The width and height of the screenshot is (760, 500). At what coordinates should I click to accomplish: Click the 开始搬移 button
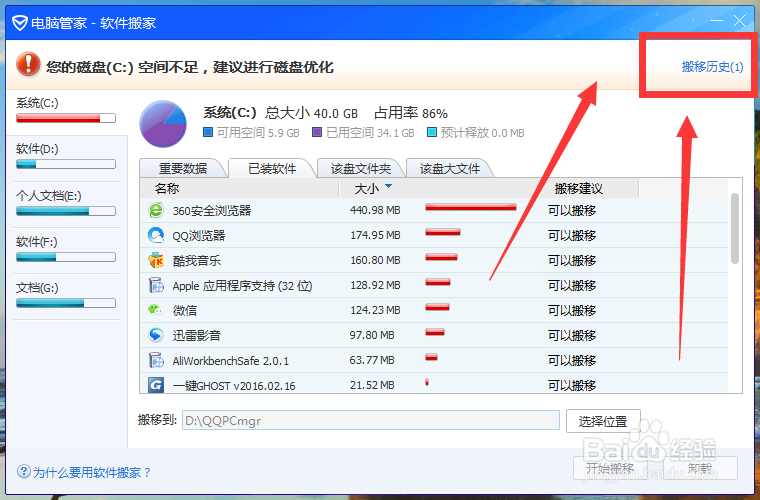pos(610,469)
